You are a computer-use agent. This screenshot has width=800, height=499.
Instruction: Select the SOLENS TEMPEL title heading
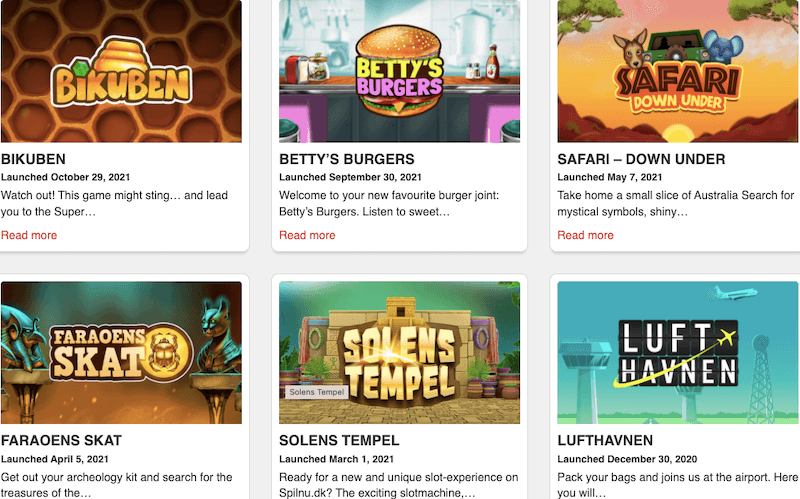[x=339, y=440]
